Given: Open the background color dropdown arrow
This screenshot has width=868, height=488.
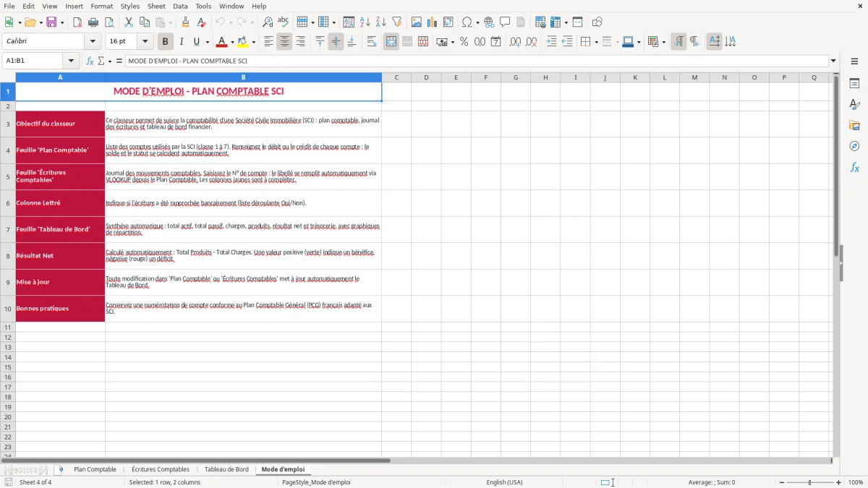Looking at the screenshot, I should [x=253, y=42].
